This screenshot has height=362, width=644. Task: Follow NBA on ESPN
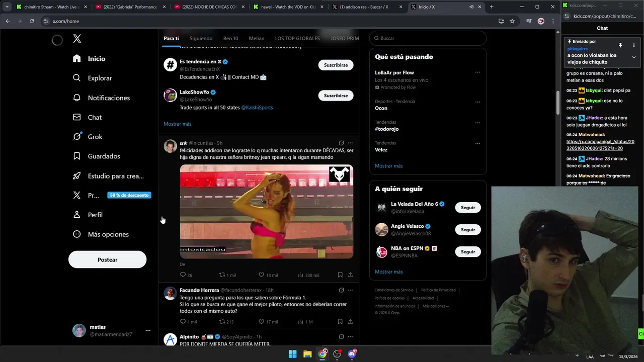click(x=468, y=252)
